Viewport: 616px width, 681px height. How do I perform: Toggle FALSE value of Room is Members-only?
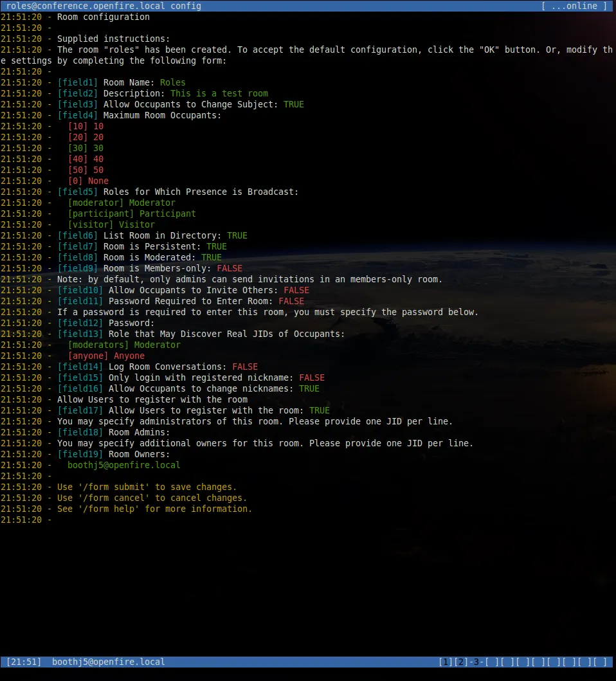point(230,268)
